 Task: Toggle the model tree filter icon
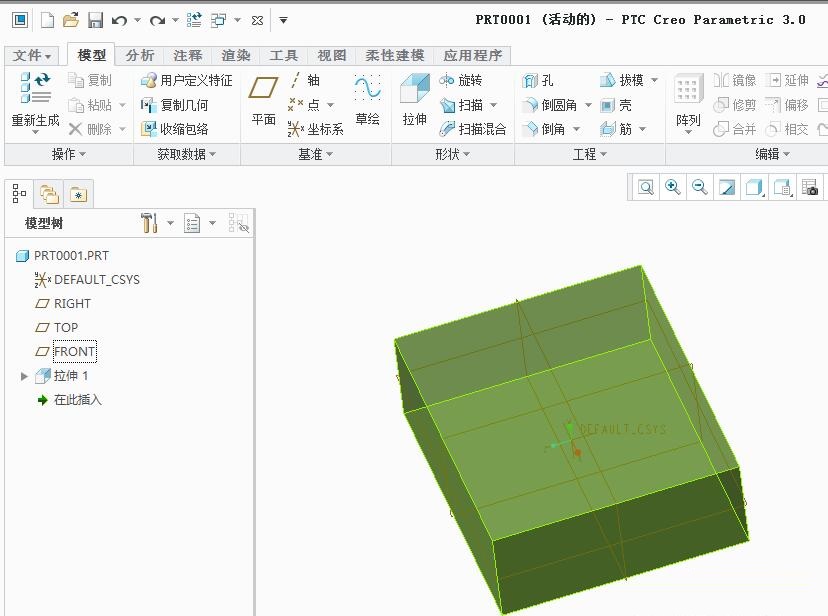239,223
